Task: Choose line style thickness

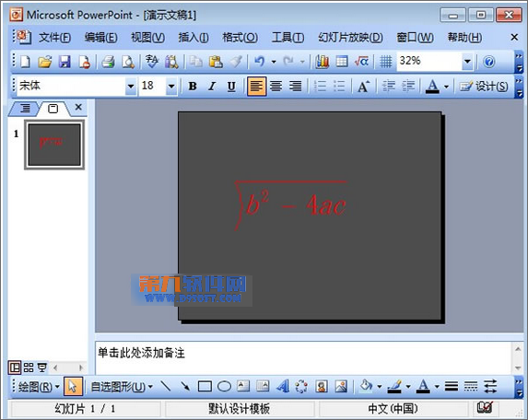Action: [x=452, y=386]
